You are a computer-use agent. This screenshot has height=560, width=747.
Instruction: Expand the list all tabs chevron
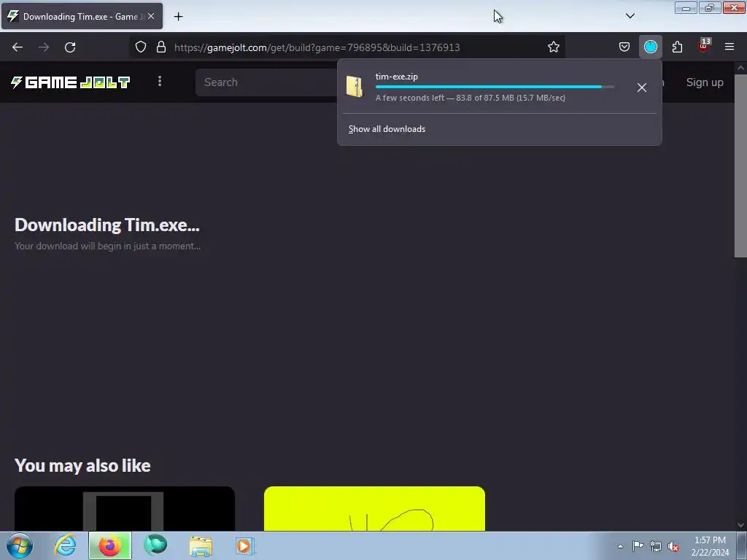(x=630, y=16)
